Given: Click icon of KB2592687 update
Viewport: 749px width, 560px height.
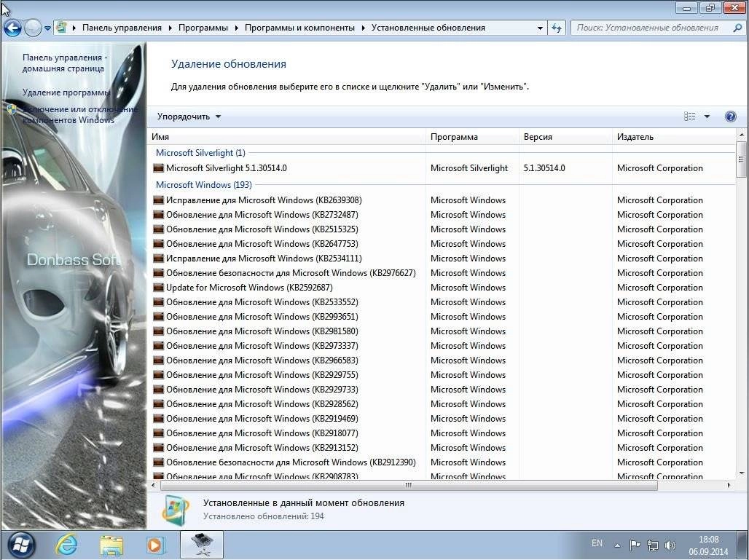Looking at the screenshot, I should (158, 288).
